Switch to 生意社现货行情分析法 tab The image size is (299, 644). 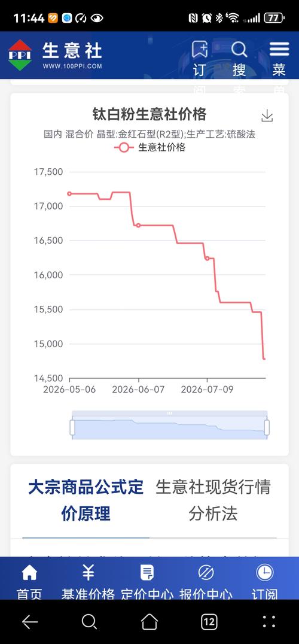point(213,500)
